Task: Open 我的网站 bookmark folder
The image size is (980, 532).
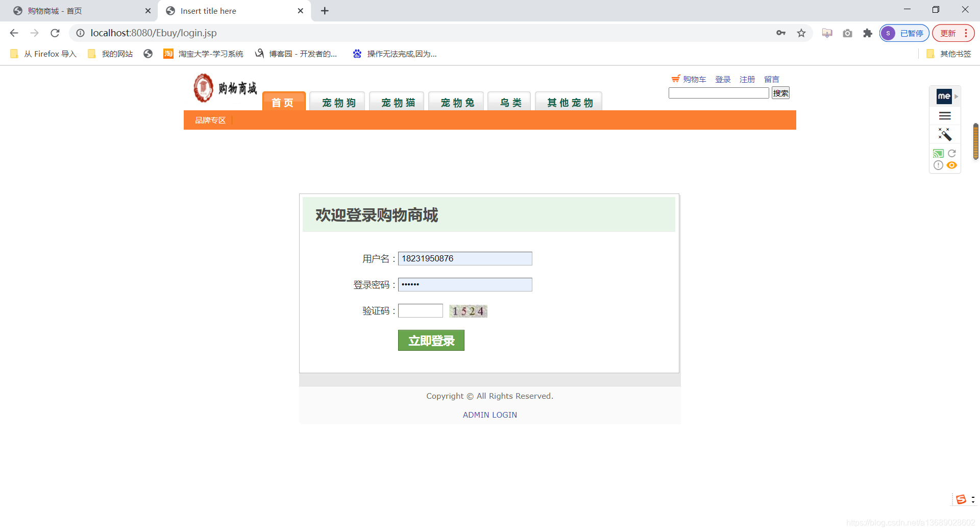Action: point(110,54)
